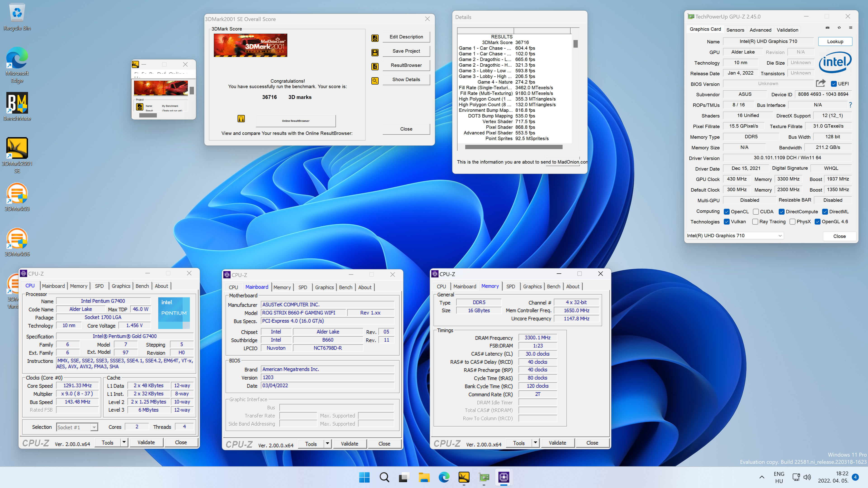Click GPU-Z refresh icon

pos(839,28)
